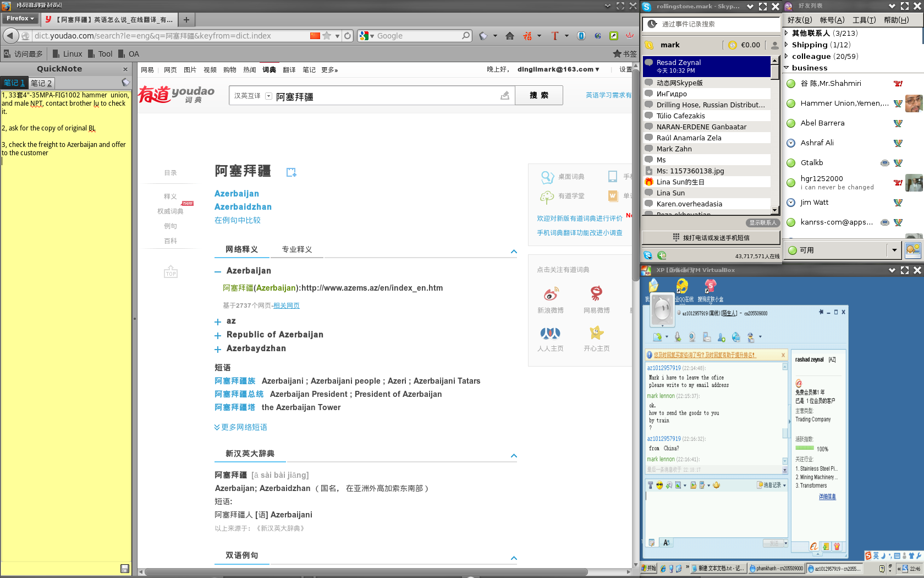
Task: Open Firefox home page icon
Action: 510,36
